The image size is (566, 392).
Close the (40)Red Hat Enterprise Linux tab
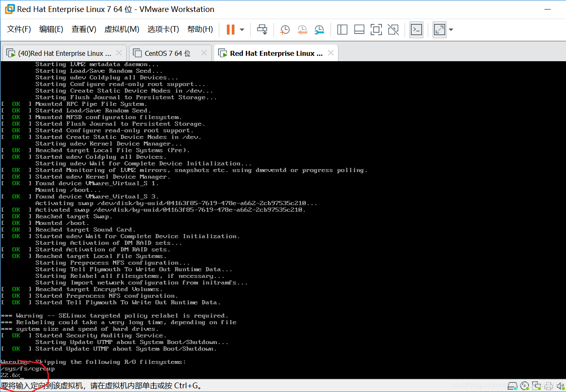tap(119, 53)
